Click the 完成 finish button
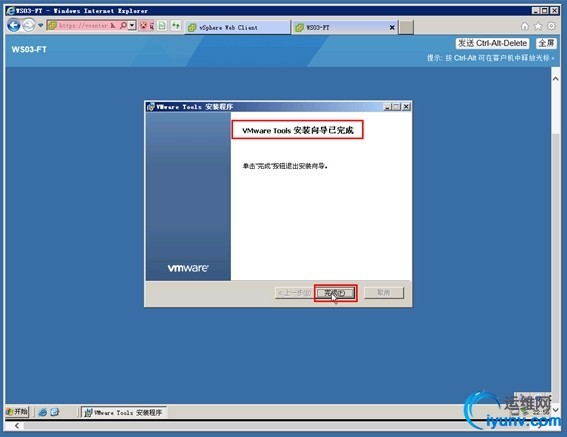This screenshot has height=437, width=567. click(x=335, y=293)
